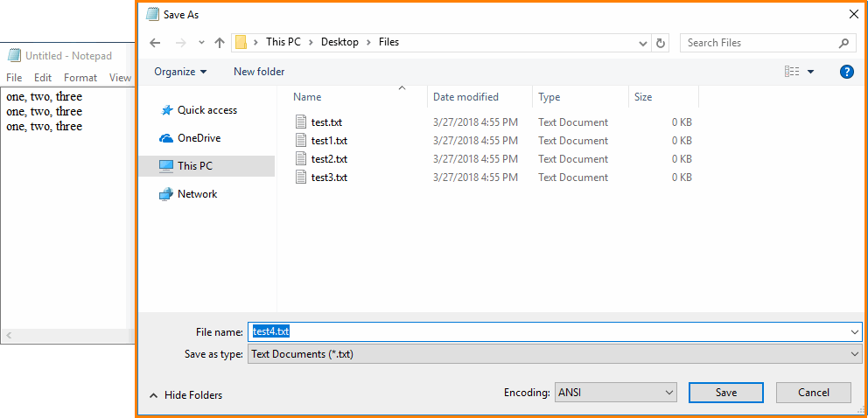The image size is (868, 418).
Task: Click the Save button
Action: (725, 393)
